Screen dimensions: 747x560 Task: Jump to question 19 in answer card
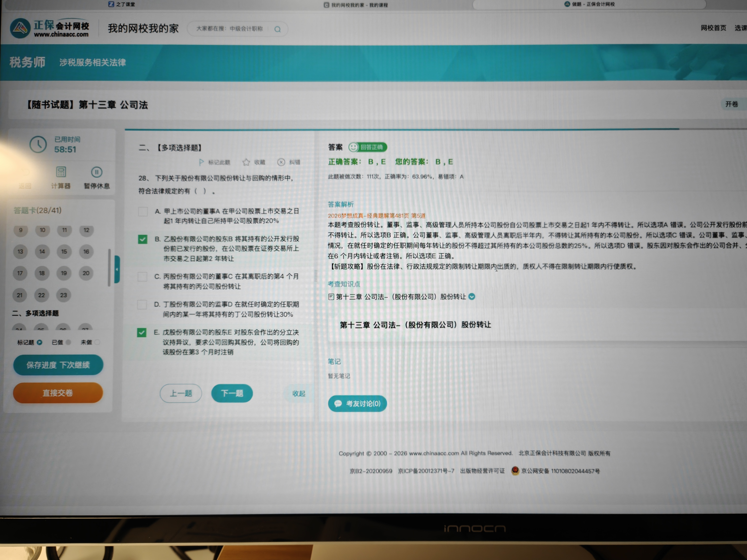click(x=64, y=273)
